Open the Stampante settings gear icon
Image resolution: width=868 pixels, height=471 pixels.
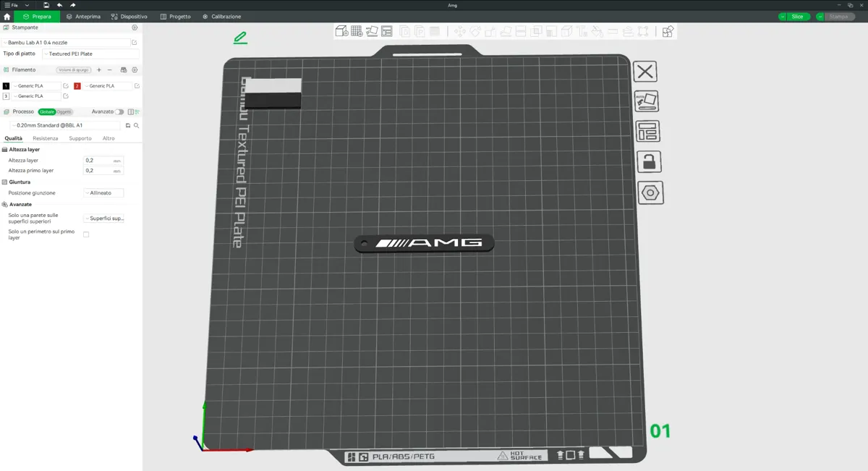click(135, 27)
